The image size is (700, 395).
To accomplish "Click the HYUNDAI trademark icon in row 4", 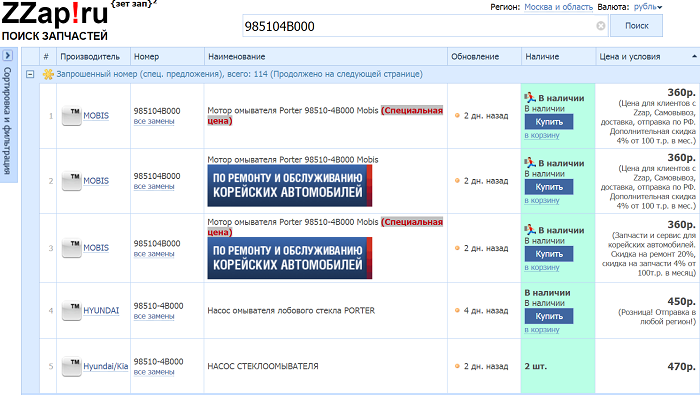I will [71, 311].
